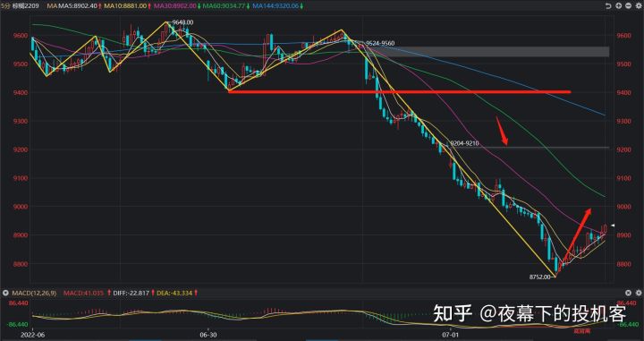Image resolution: width=644 pixels, height=341 pixels.
Task: Zoom out using the minus circle icon
Action: (x=628, y=6)
